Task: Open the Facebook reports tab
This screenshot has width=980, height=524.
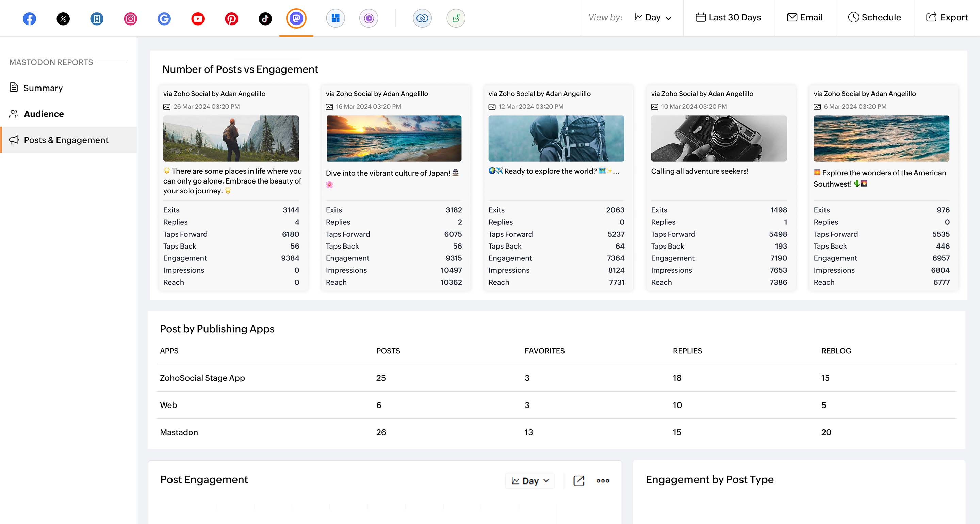Action: [29, 18]
